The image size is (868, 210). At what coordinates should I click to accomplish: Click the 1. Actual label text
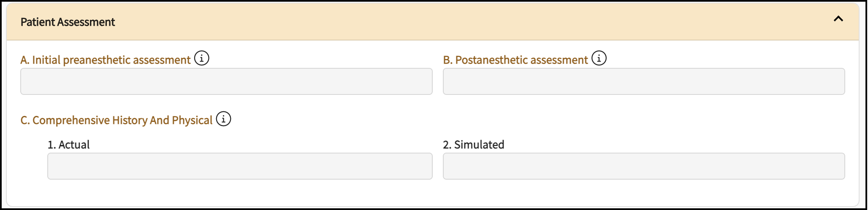68,145
